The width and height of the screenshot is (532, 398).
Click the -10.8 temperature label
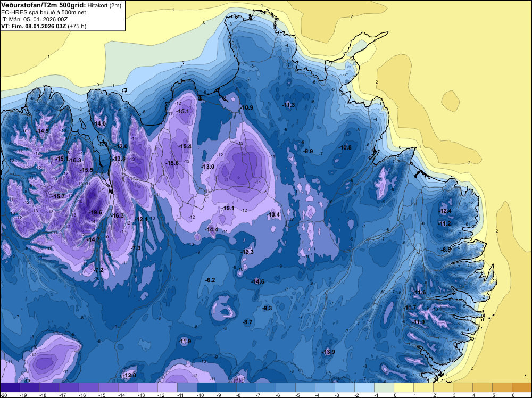click(x=345, y=147)
